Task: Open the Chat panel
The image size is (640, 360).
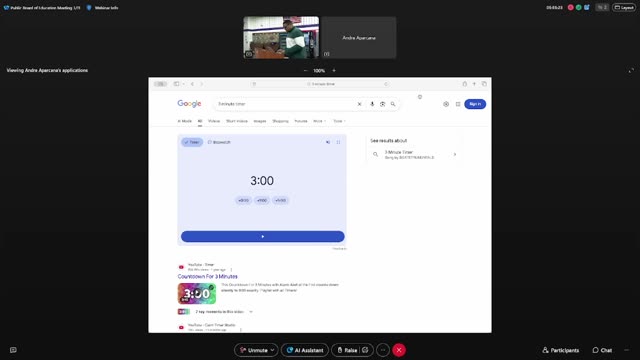Action: 602,350
